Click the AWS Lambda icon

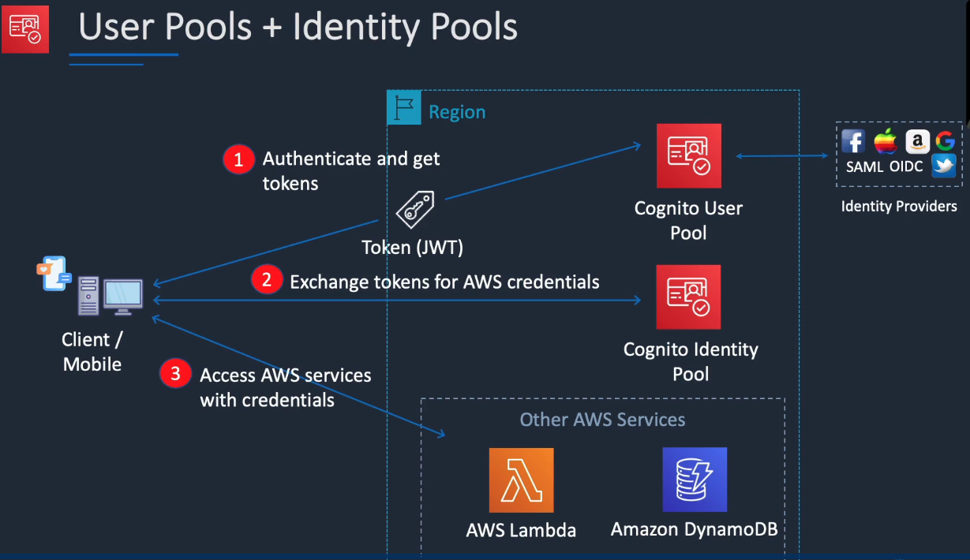(521, 480)
